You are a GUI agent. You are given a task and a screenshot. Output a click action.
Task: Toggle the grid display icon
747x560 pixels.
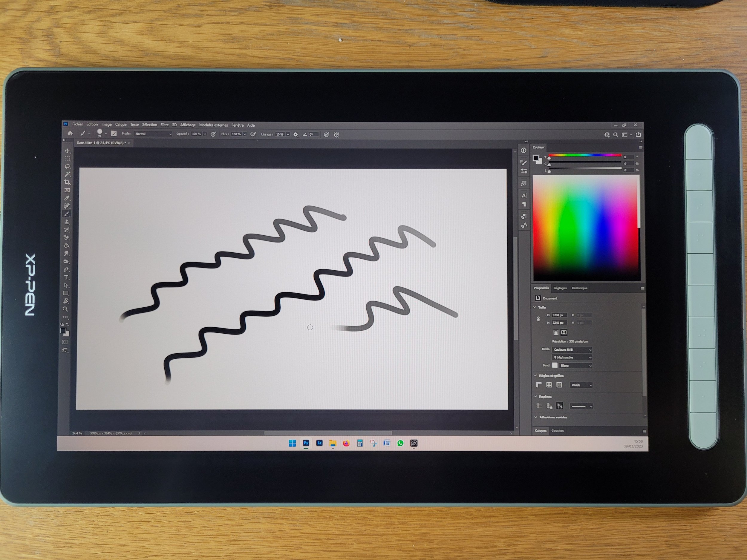[x=549, y=385]
